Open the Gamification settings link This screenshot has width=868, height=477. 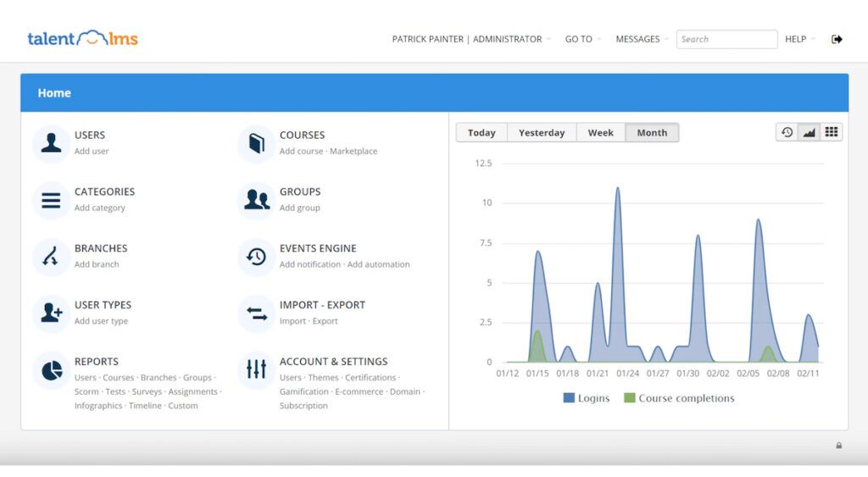pos(304,391)
